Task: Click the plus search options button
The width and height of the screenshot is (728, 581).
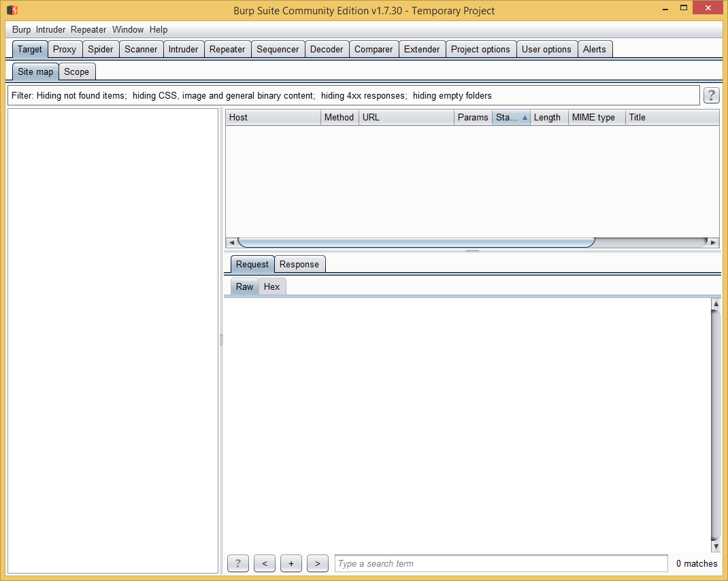Action: pyautogui.click(x=291, y=563)
